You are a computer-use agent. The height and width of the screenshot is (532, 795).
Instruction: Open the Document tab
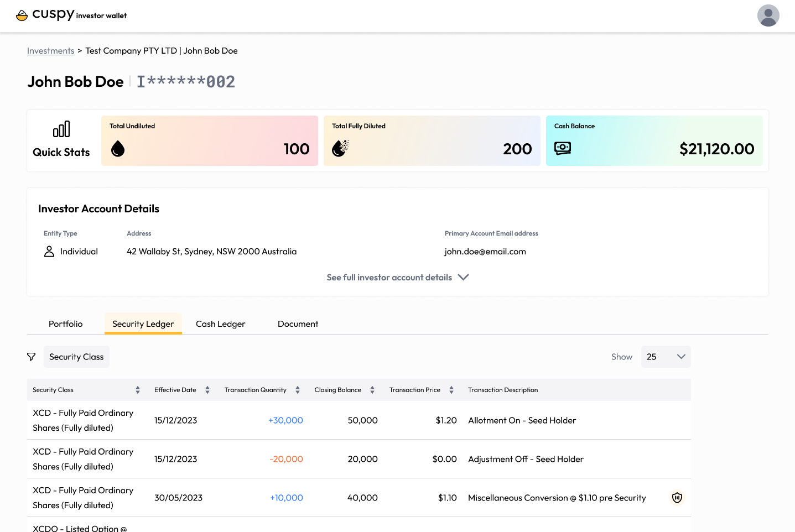(x=298, y=324)
